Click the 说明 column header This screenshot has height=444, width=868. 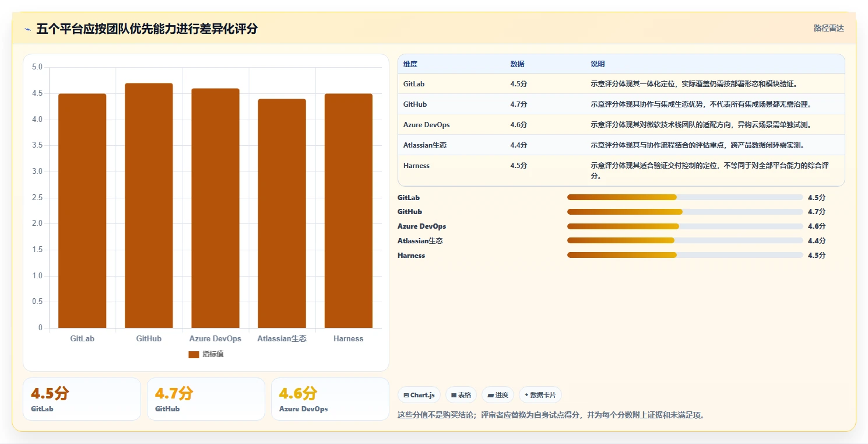pos(598,64)
